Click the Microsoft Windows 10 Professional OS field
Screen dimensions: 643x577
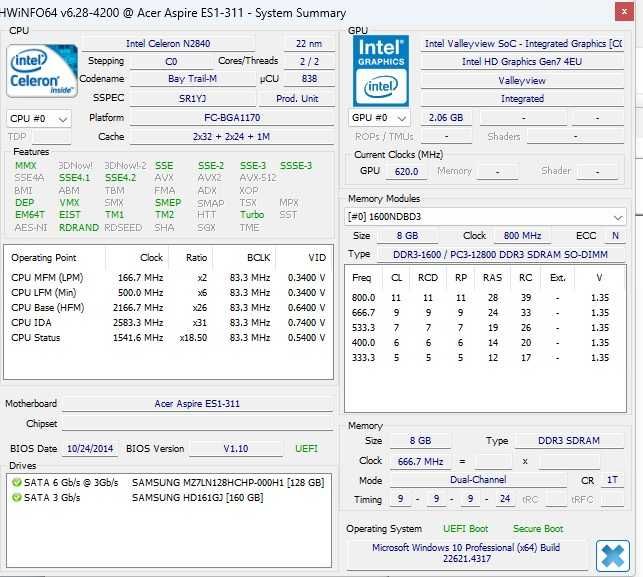point(467,553)
